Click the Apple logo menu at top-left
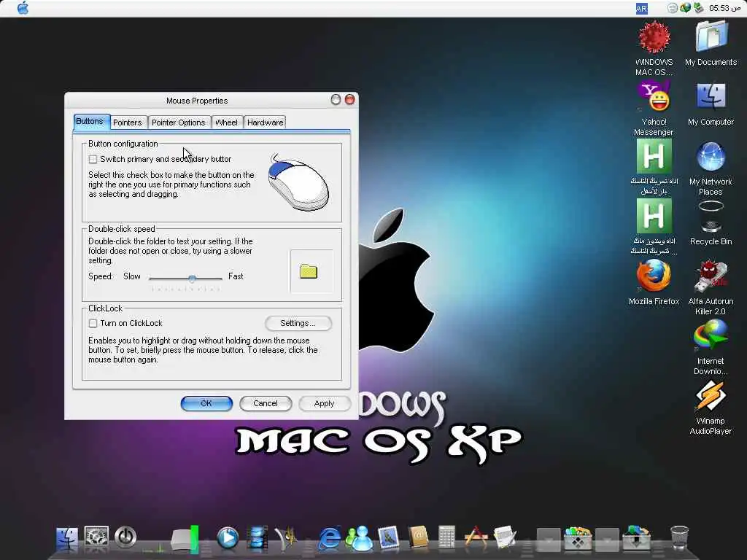 tap(23, 8)
